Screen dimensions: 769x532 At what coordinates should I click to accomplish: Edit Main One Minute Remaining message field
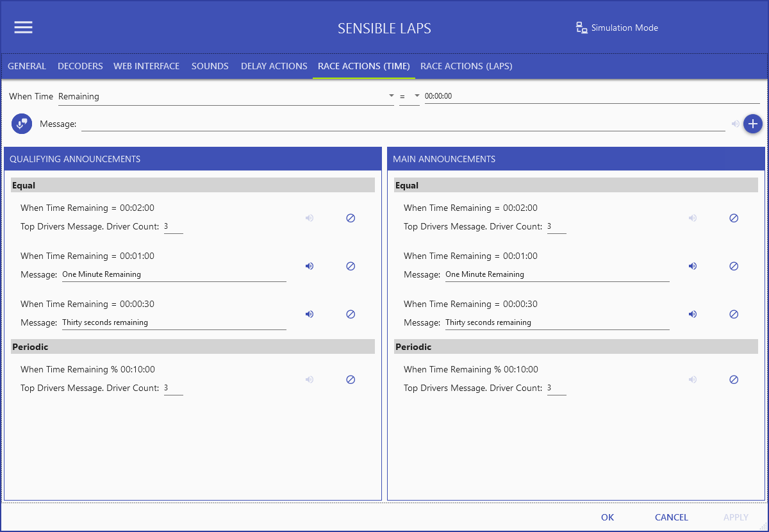tap(558, 274)
